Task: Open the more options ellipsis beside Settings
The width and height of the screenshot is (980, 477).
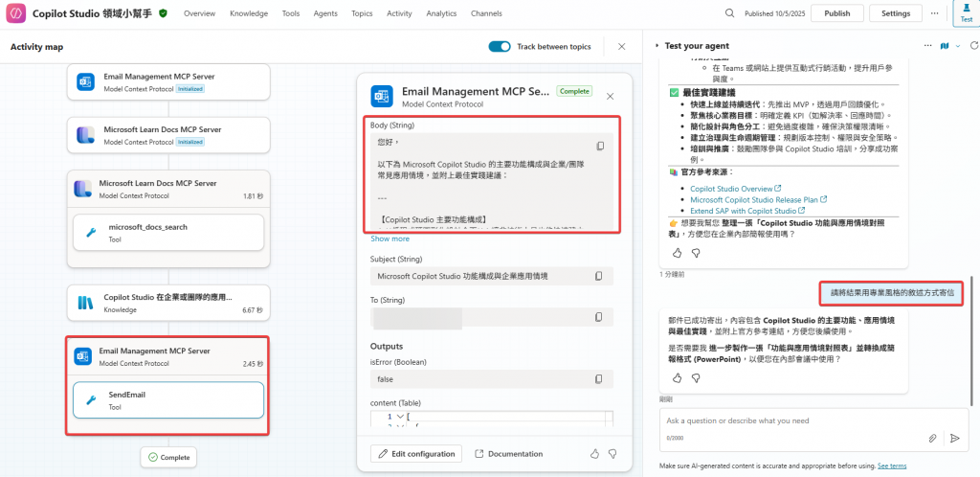Action: [934, 13]
